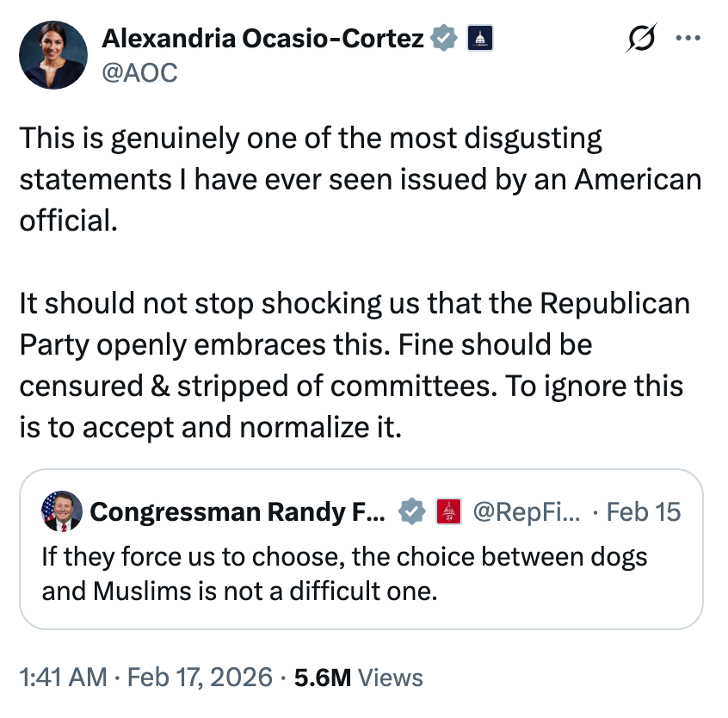Screen dimensions: 728x718
Task: Open the more options menu with three dots
Action: pyautogui.click(x=688, y=38)
